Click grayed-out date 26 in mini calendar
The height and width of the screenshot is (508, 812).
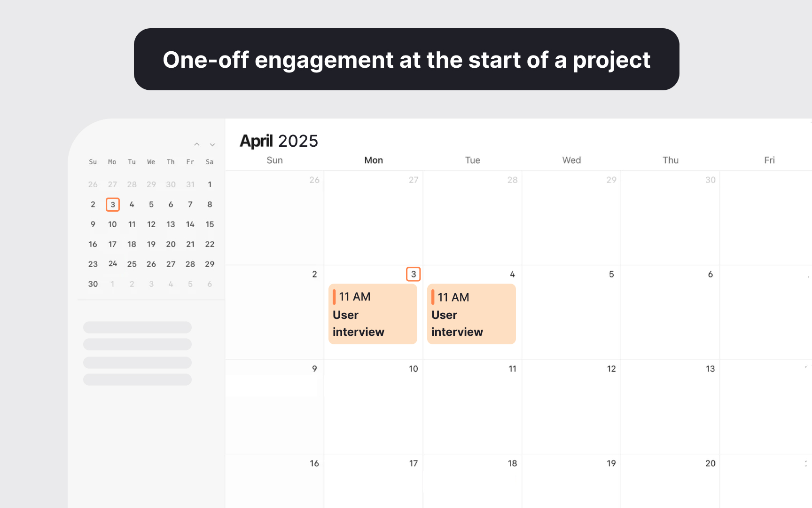(93, 184)
